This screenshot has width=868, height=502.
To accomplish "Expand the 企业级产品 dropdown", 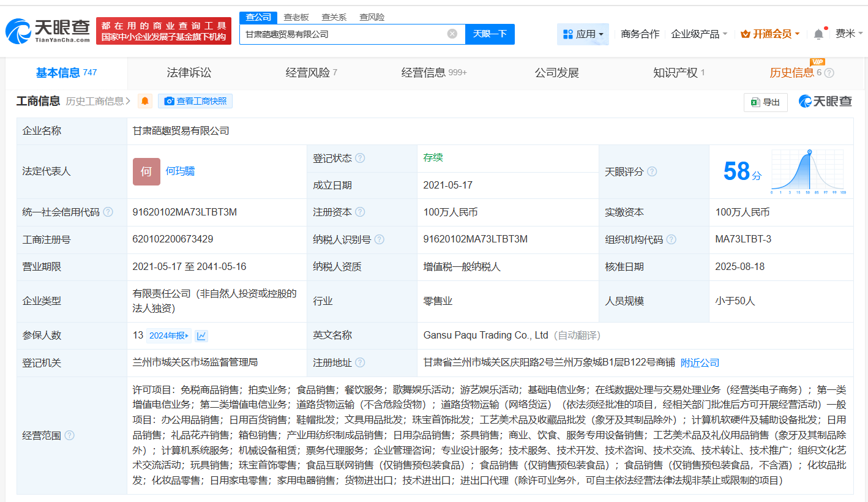I will [699, 34].
